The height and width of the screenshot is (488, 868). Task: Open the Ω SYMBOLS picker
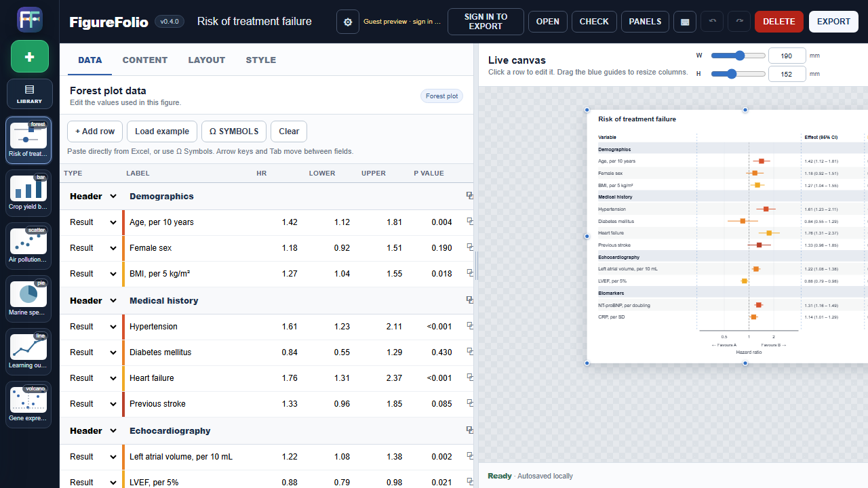click(234, 131)
